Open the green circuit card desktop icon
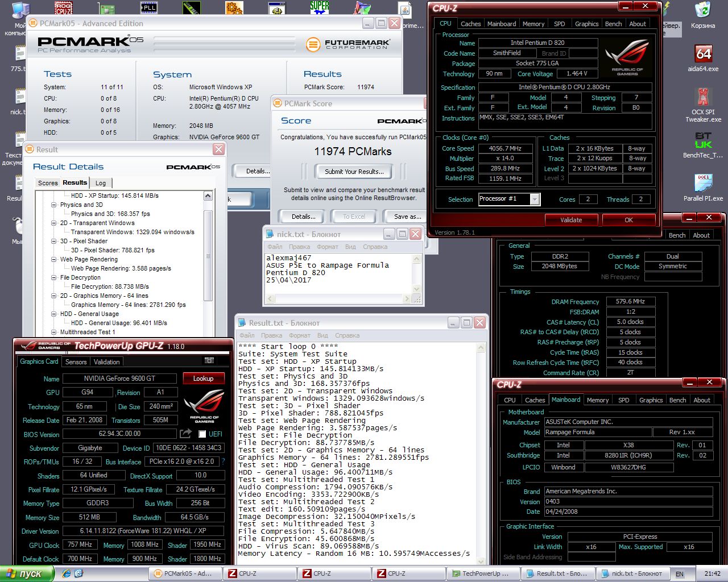The height and width of the screenshot is (582, 728). (x=106, y=7)
